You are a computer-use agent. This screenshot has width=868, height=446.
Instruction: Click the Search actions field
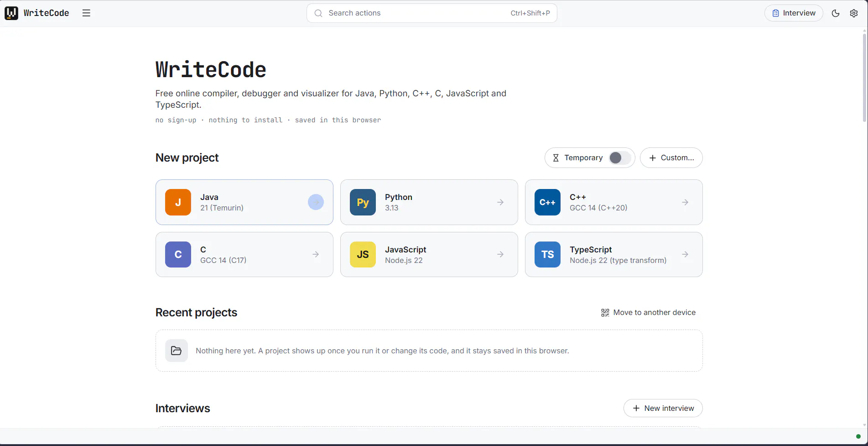click(431, 13)
